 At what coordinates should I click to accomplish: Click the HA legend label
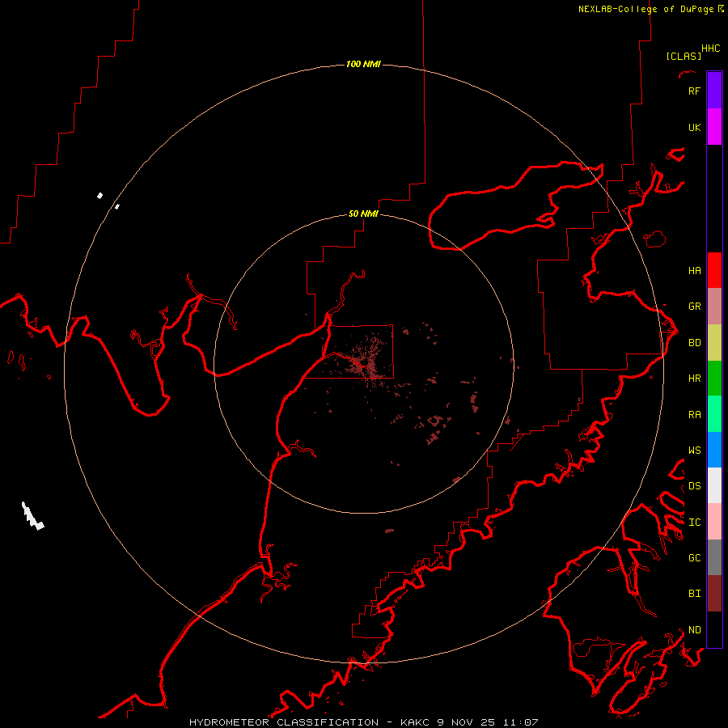coord(694,270)
